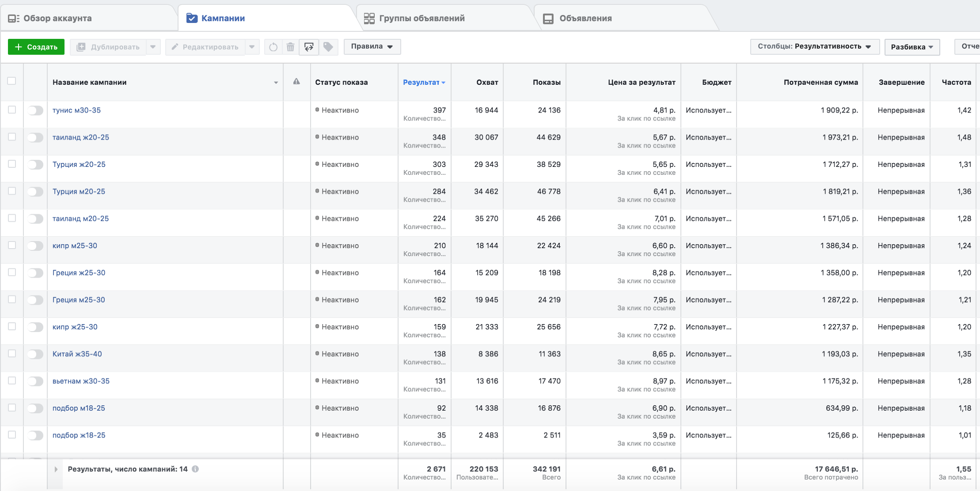The height and width of the screenshot is (491, 980).
Task: Click the green Создать button
Action: pos(36,47)
